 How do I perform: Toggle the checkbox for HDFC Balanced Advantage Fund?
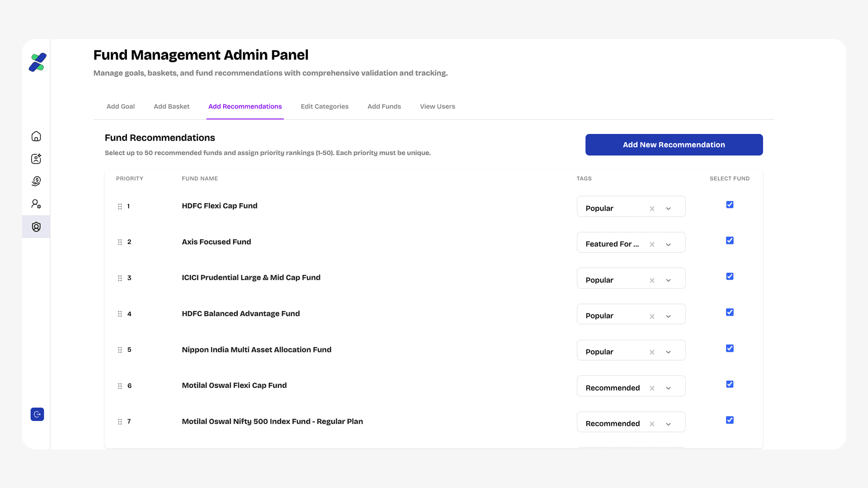[729, 312]
